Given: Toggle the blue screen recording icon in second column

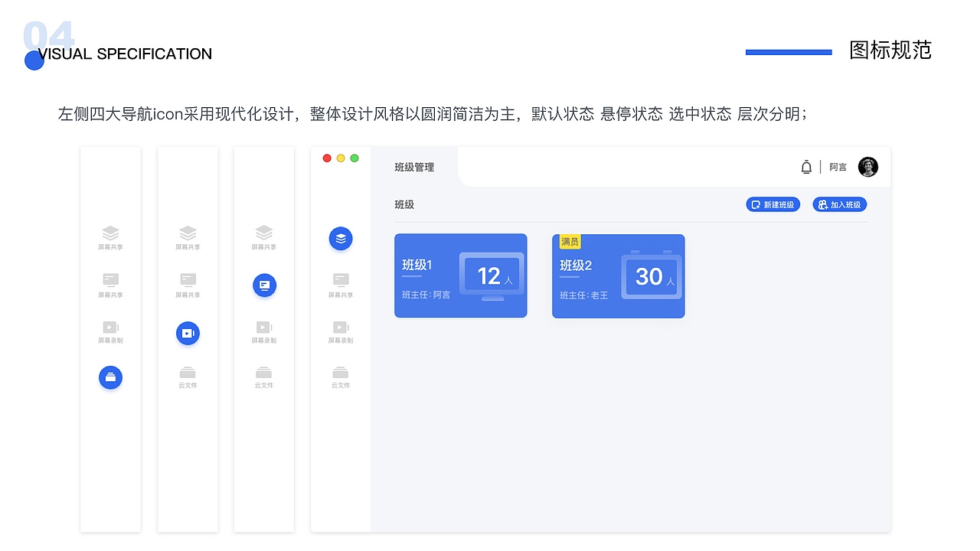Looking at the screenshot, I should click(x=188, y=333).
